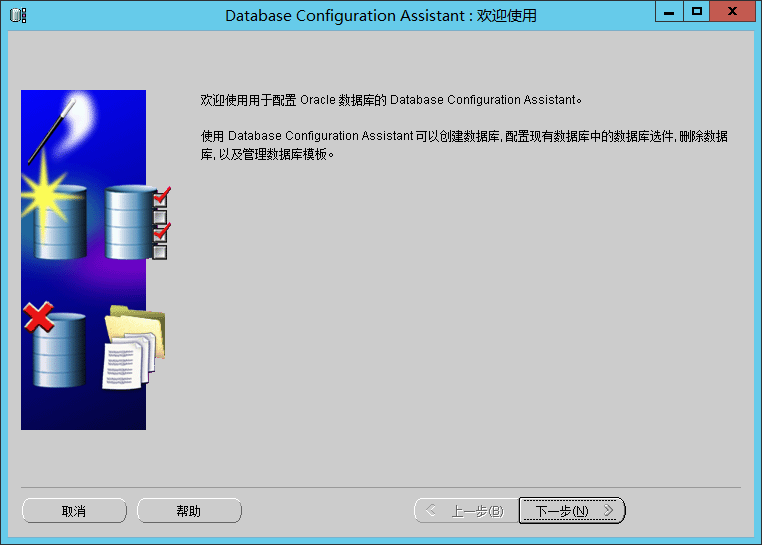
Task: Click the templates folder with documents image
Action: [134, 347]
